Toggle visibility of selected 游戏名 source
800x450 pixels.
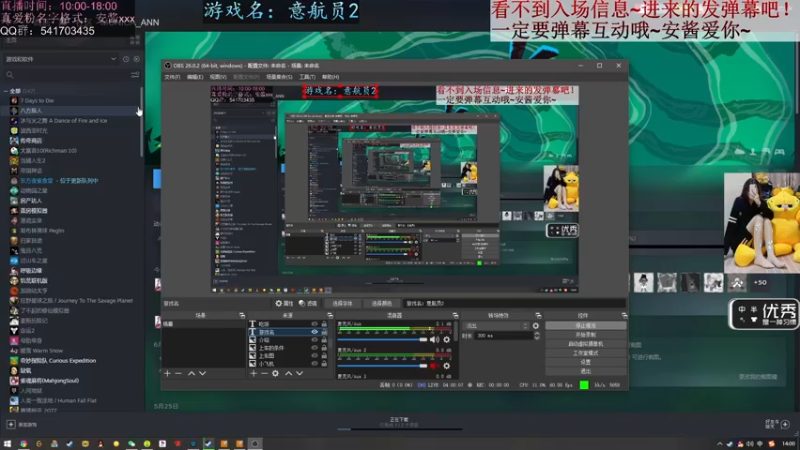click(x=314, y=332)
